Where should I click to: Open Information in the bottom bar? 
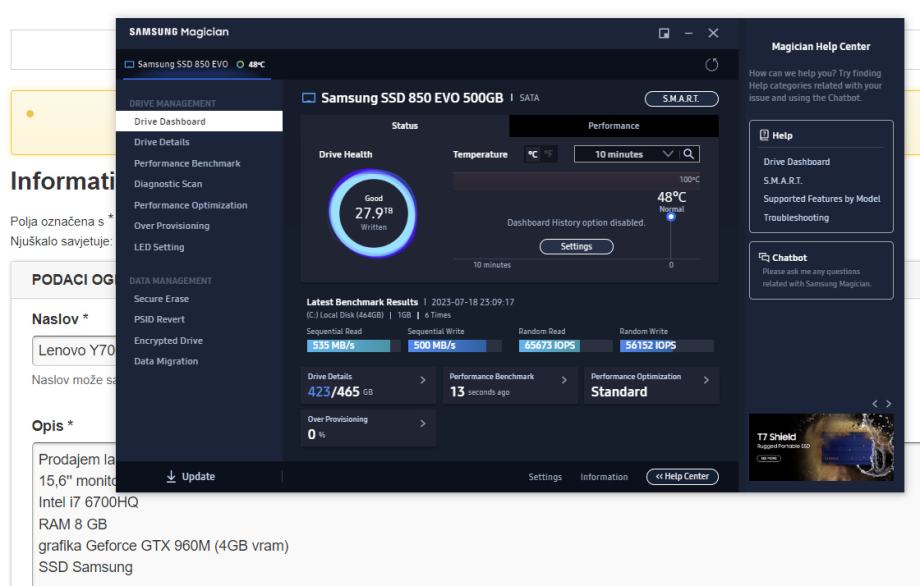pyautogui.click(x=604, y=477)
